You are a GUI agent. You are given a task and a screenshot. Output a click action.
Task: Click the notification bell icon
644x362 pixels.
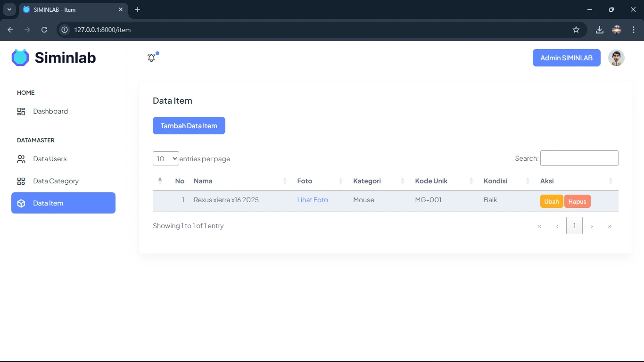click(151, 58)
